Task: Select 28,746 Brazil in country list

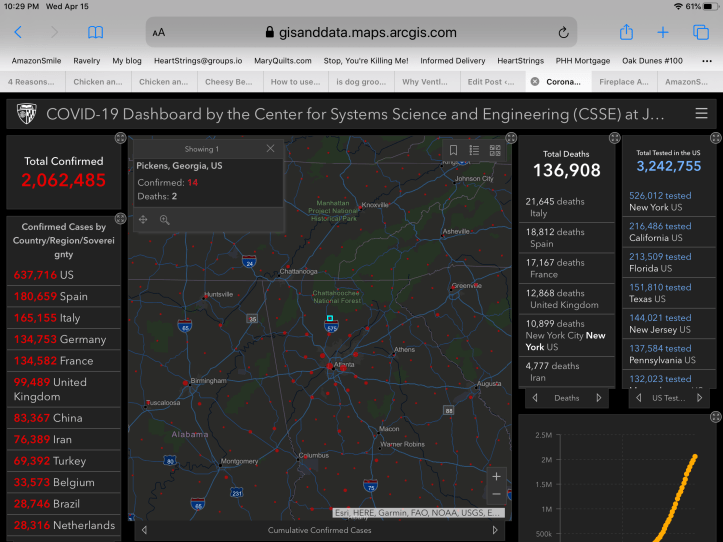Action: click(x=64, y=504)
